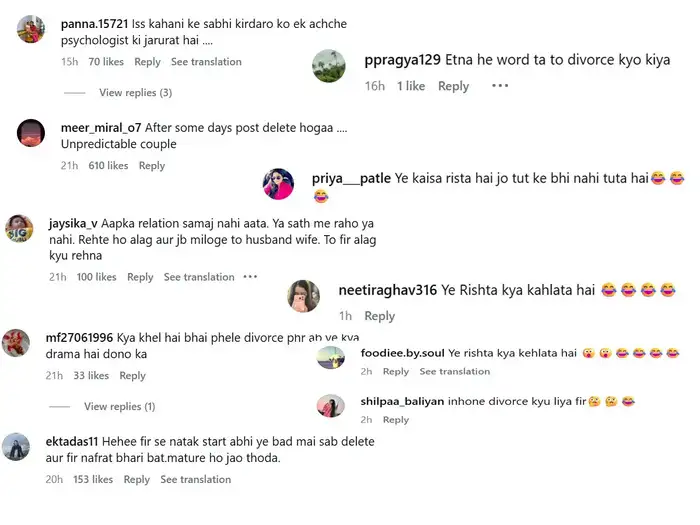700x525 pixels.
Task: Click priya___patle's profile picture
Action: coord(278,183)
